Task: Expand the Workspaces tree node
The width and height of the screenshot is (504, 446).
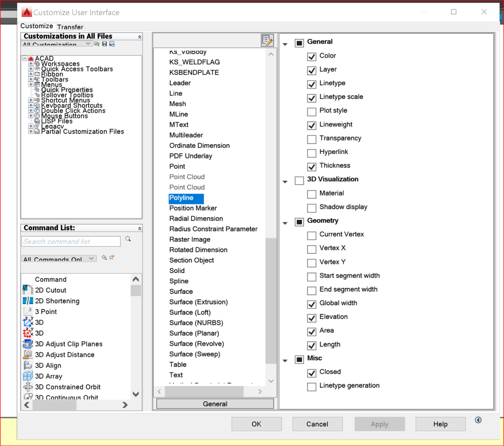Action: point(31,64)
